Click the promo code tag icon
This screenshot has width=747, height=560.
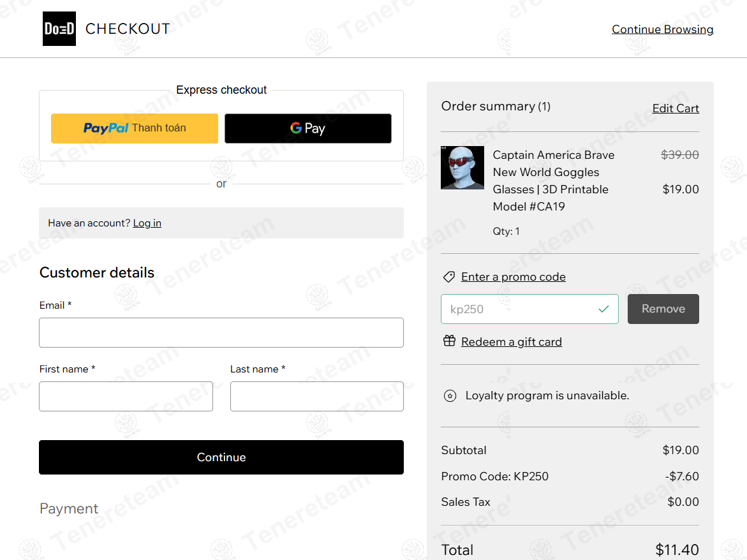(x=448, y=276)
